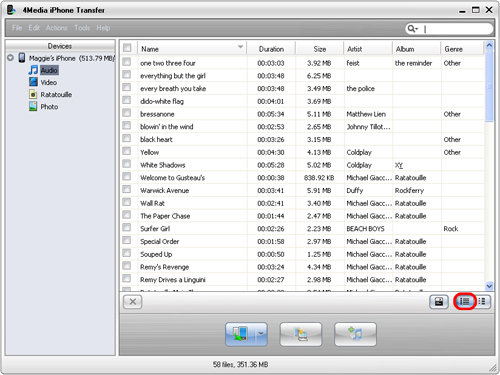500x375 pixels.
Task: Select the Souped Up song row
Action: 302,254
